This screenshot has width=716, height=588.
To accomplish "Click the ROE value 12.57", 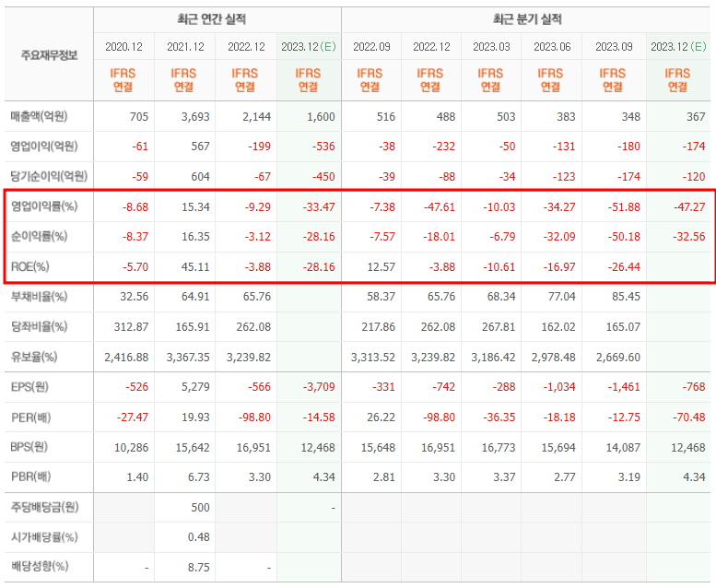I will (381, 267).
